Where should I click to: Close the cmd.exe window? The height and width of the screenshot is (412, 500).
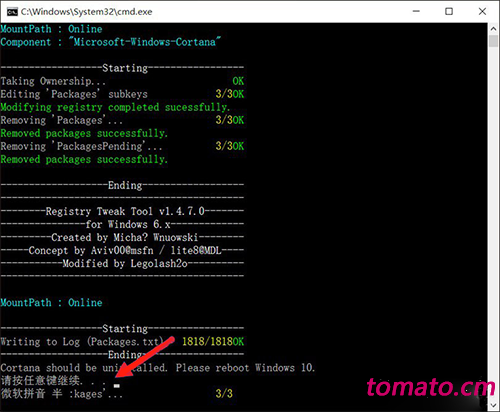click(482, 11)
